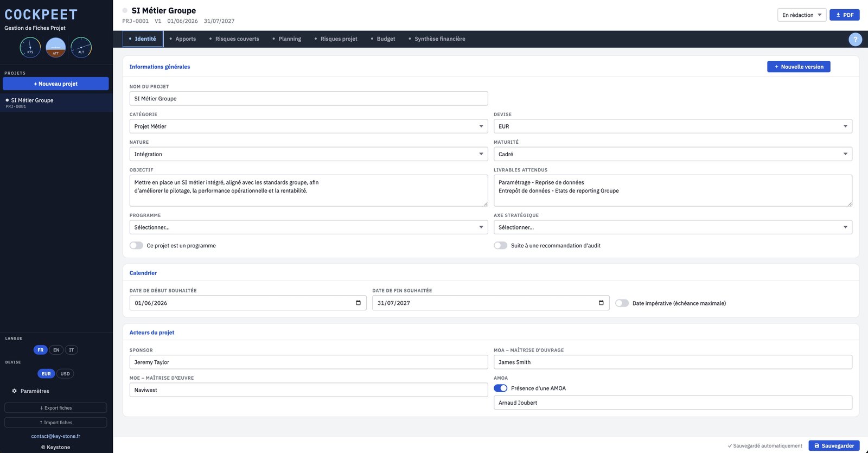
Task: Open the Synthèse financière tab
Action: tap(437, 39)
